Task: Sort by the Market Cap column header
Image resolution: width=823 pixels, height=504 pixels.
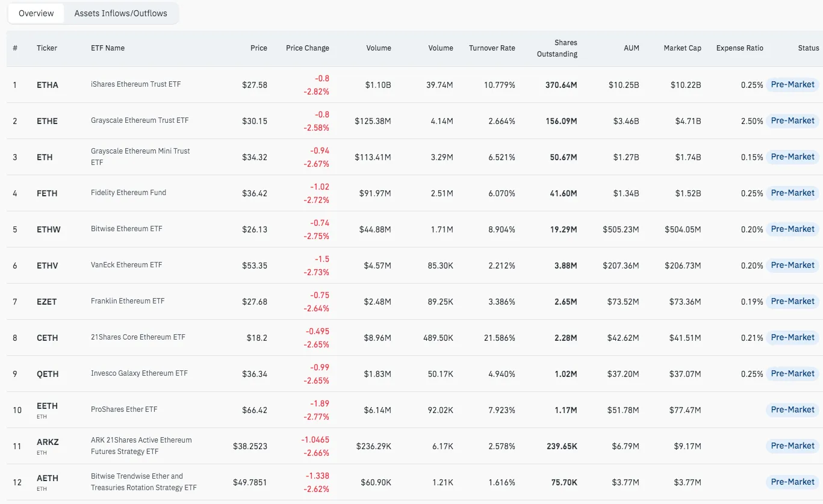Action: tap(682, 48)
